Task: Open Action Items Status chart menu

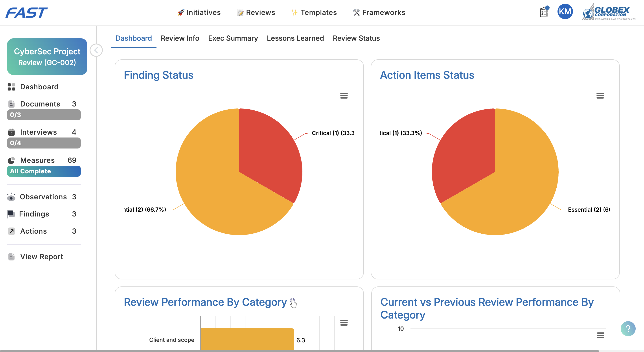Action: [600, 96]
